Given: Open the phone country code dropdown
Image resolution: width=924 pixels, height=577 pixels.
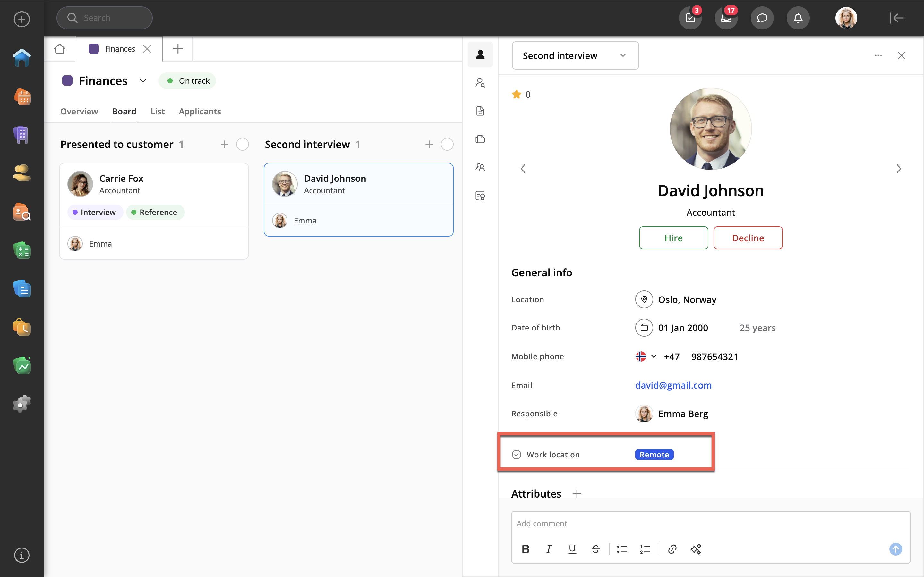Looking at the screenshot, I should pyautogui.click(x=653, y=356).
